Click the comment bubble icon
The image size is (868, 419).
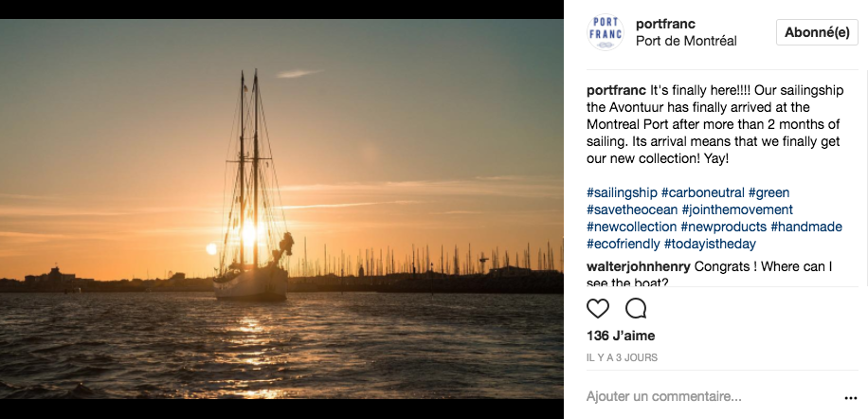pos(636,309)
